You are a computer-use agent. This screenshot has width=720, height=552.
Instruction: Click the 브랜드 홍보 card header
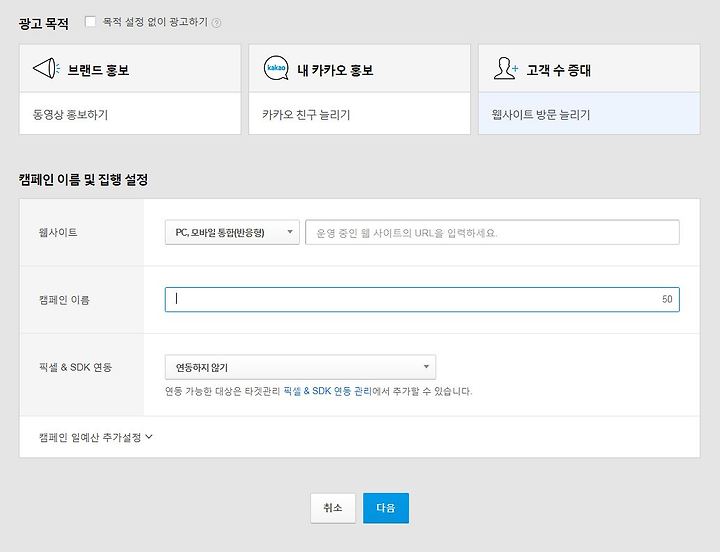click(130, 69)
